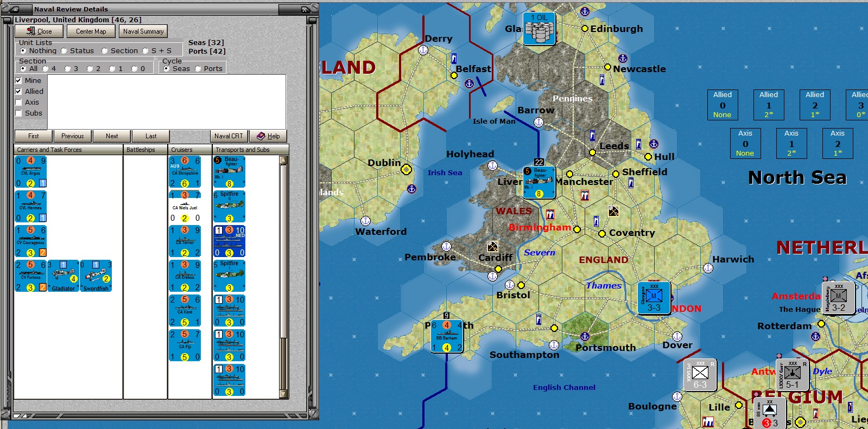Image resolution: width=868 pixels, height=429 pixels.
Task: Select the CA Kent cruiser counter
Action: (185, 311)
